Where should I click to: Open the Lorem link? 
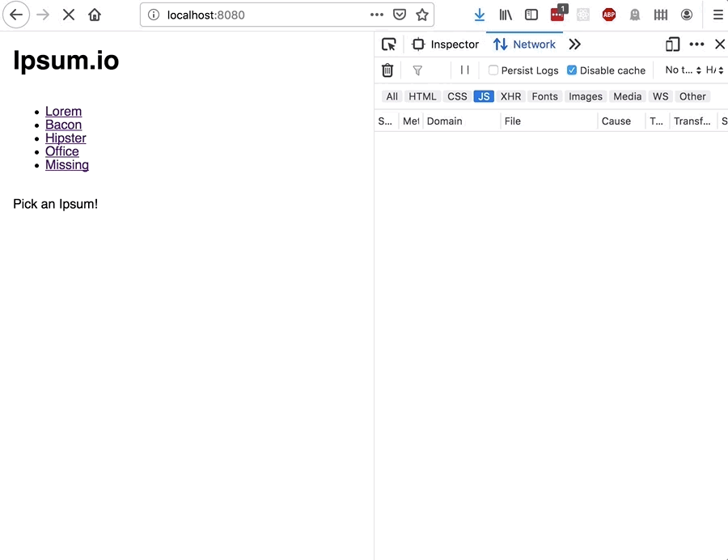pos(64,112)
